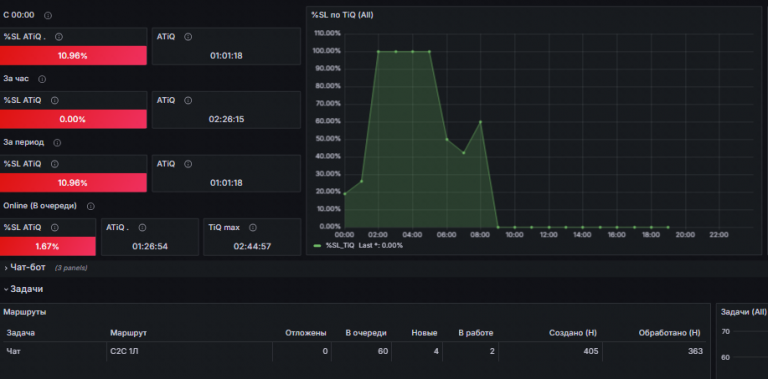Click the '100.00%' label on chart Y axis
The width and height of the screenshot is (768, 379).
tap(327, 51)
